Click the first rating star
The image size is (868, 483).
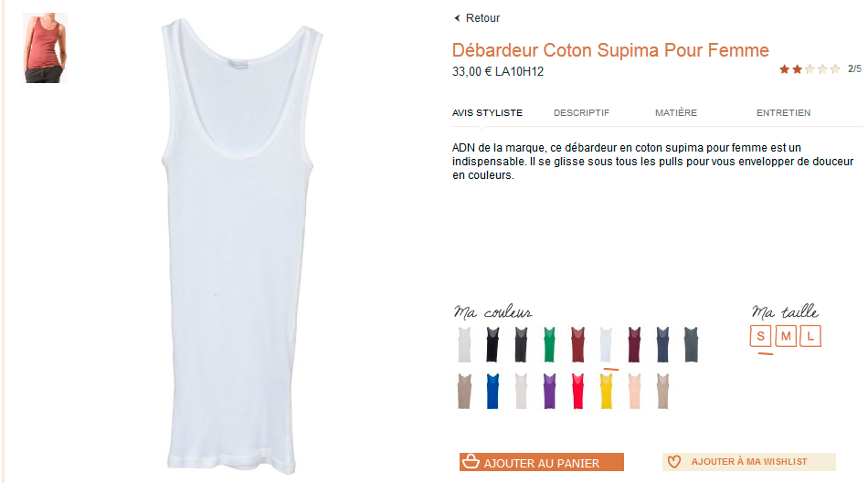(x=785, y=69)
